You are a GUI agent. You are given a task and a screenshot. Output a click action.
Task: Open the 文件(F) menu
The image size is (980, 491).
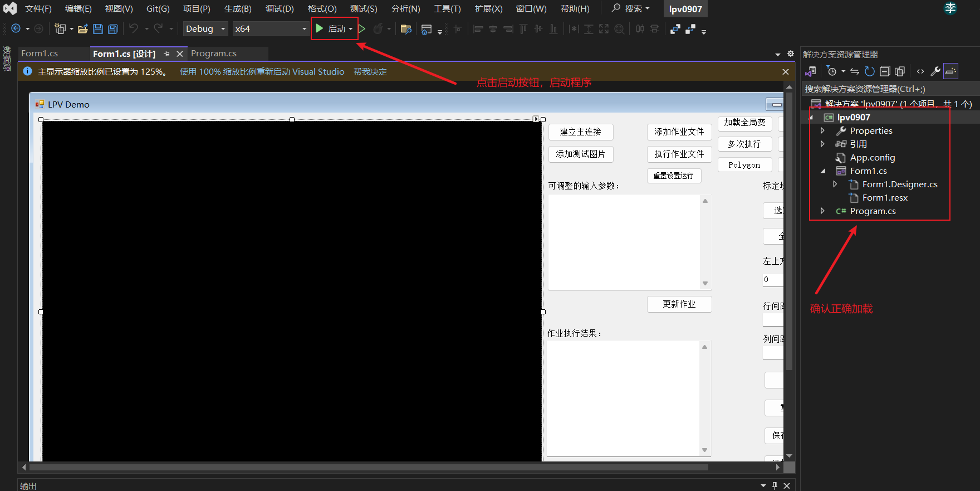point(38,9)
